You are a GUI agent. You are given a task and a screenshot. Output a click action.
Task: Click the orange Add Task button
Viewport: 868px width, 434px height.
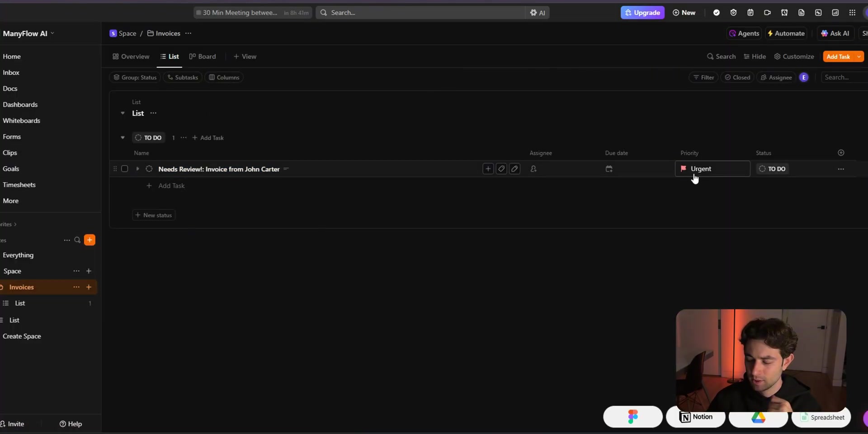pyautogui.click(x=838, y=57)
